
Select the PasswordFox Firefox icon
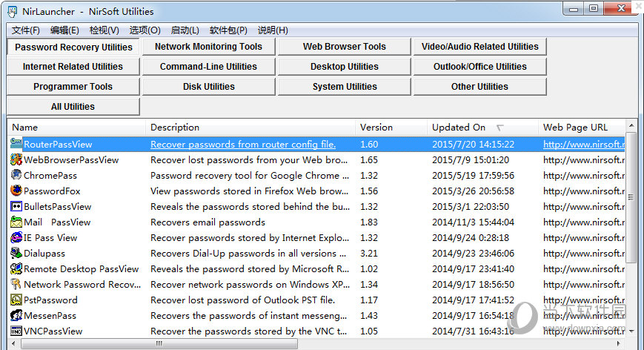click(x=16, y=191)
